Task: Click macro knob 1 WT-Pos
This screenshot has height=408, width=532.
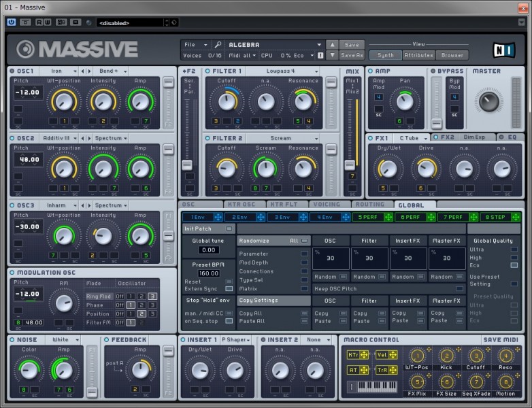Action: click(x=417, y=356)
